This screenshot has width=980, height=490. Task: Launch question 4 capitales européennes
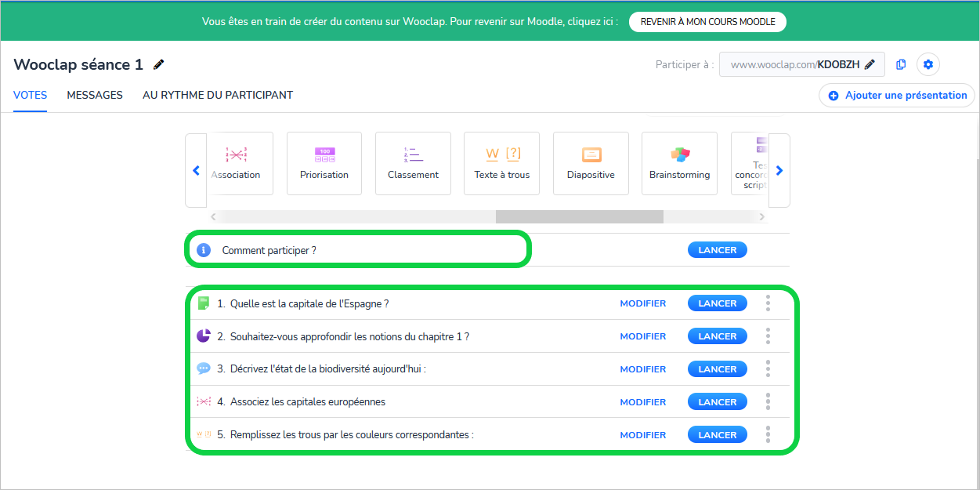pos(718,402)
